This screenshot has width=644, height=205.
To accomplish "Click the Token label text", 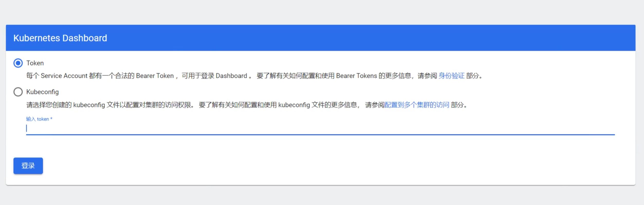I will [x=35, y=63].
